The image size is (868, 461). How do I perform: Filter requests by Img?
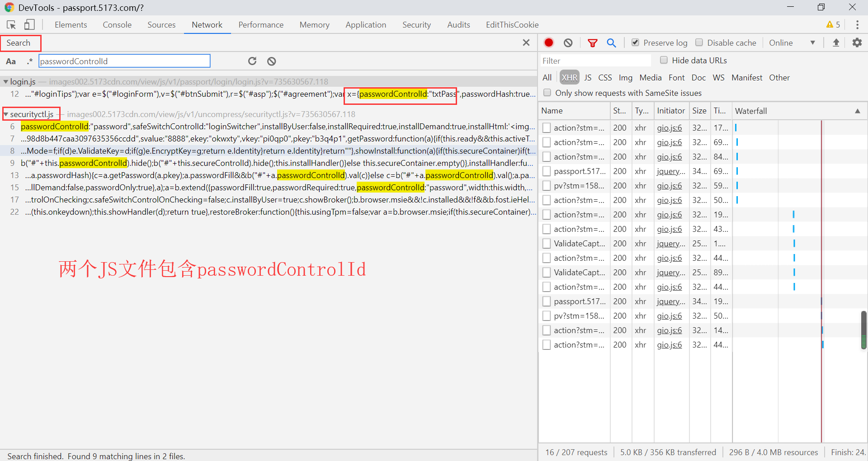tap(626, 78)
